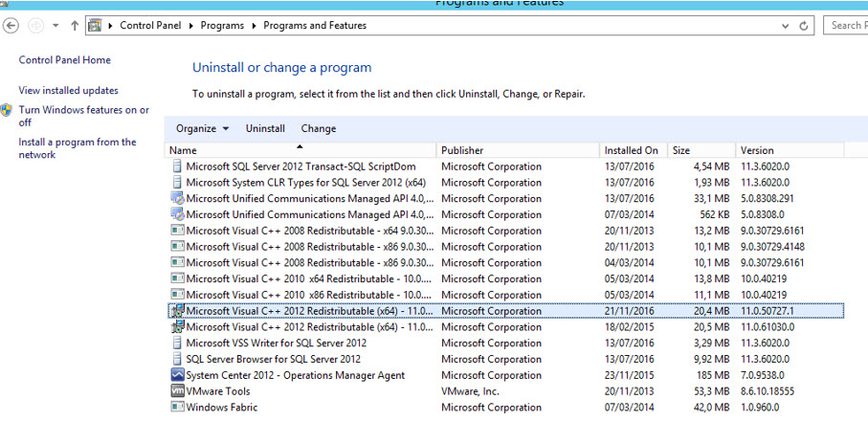Image resolution: width=868 pixels, height=421 pixels.
Task: Click icon of Microsoft VSS Writer for SQL Server
Action: click(177, 343)
